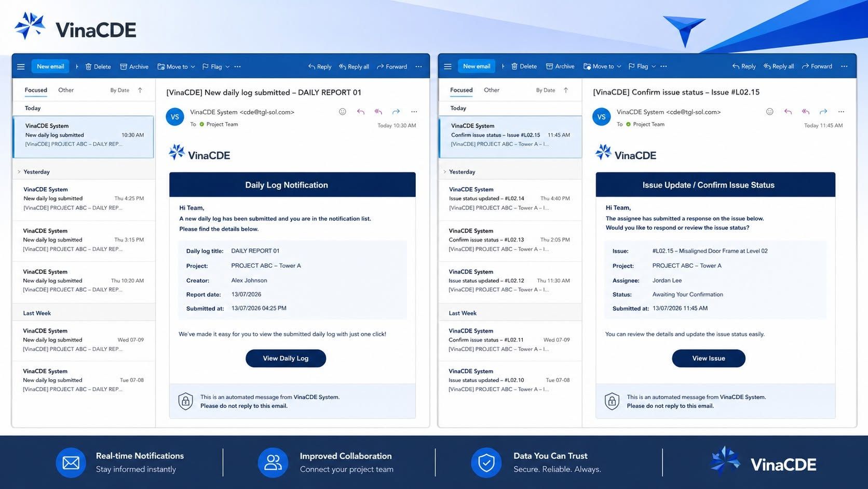This screenshot has height=489, width=868.
Task: Open By Date sort in right window
Action: pos(546,90)
